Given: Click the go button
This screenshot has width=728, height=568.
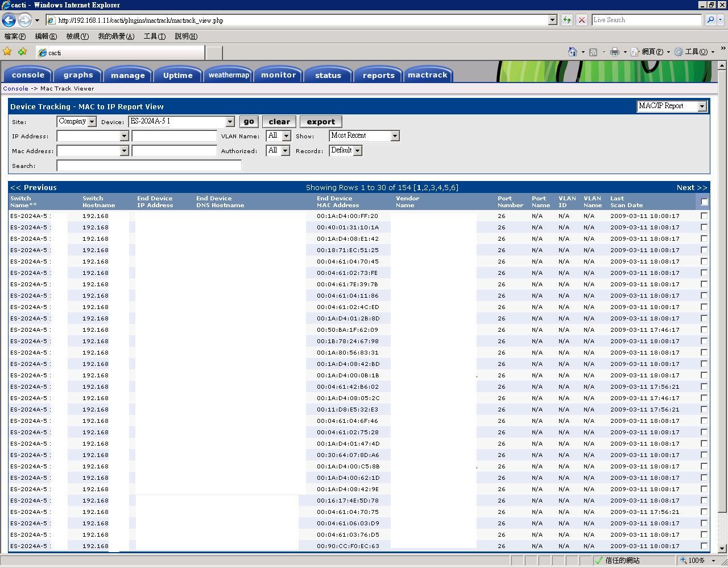Looking at the screenshot, I should coord(249,122).
